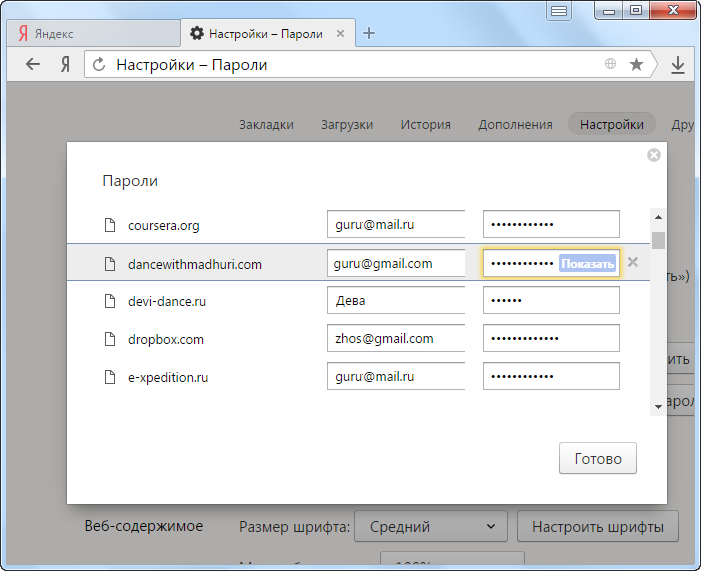Open browser menu hamburger icon

pyautogui.click(x=559, y=11)
